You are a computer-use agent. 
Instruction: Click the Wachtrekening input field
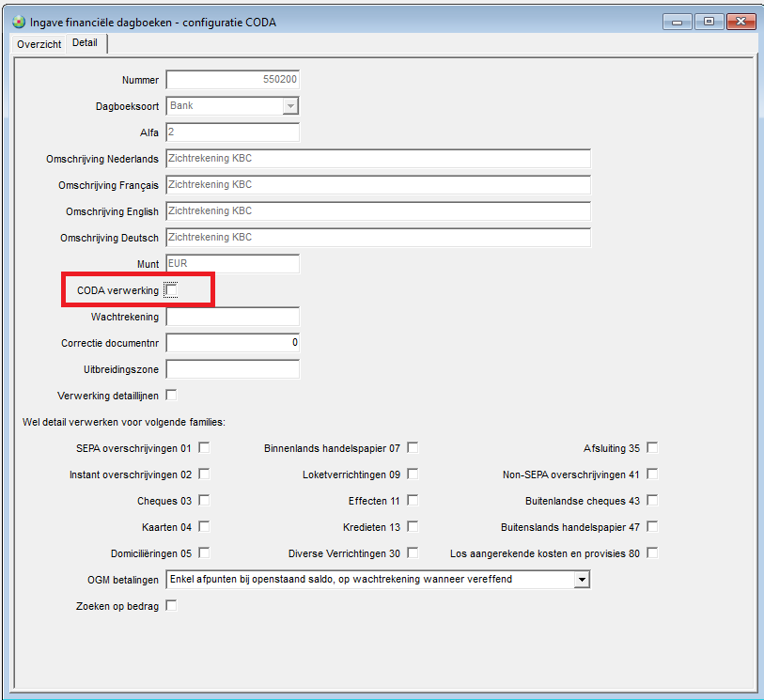point(233,317)
